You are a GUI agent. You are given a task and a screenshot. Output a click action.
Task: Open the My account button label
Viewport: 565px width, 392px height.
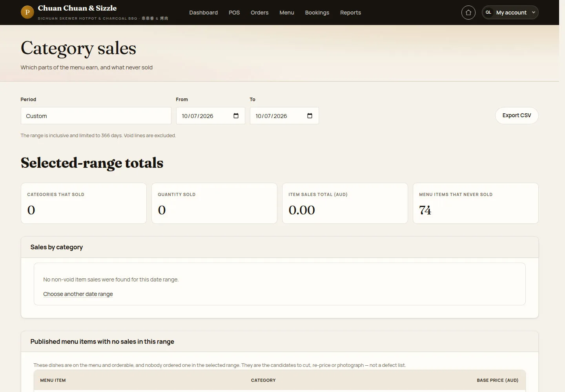tap(511, 13)
